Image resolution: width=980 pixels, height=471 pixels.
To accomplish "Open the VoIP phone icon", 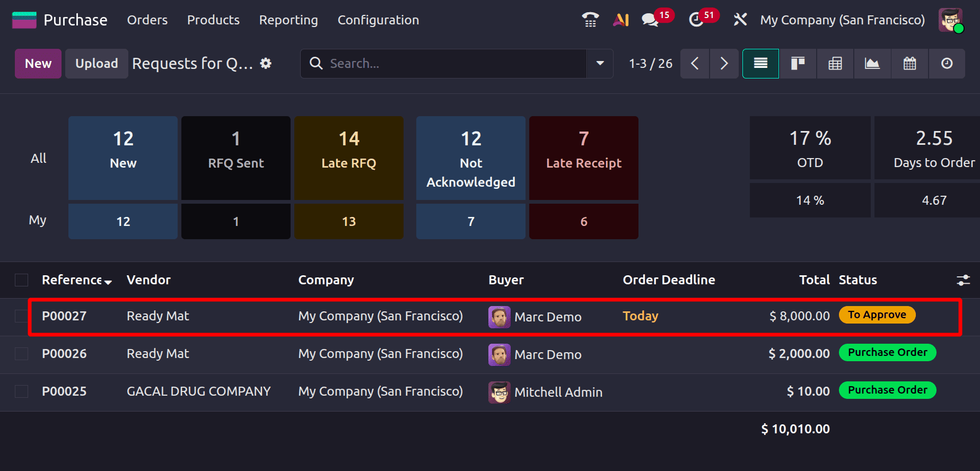I will coord(590,20).
